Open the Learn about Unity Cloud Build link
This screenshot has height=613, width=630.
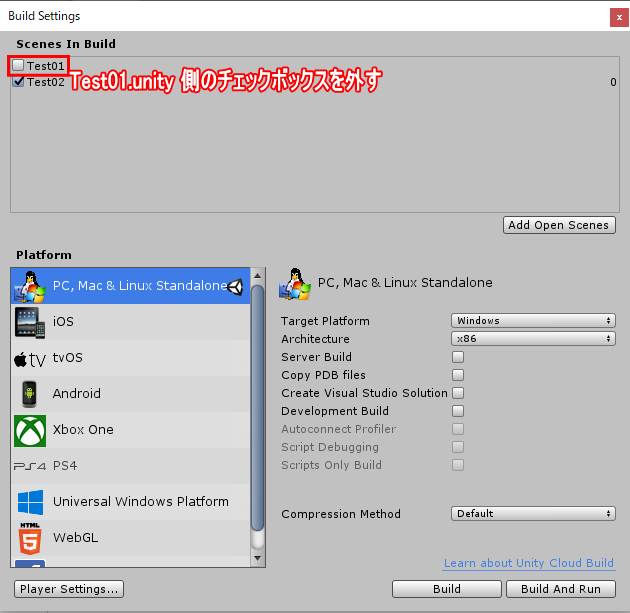tap(529, 563)
